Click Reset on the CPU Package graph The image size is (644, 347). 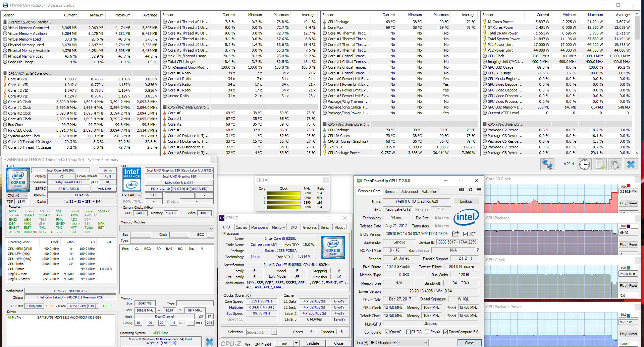click(633, 245)
